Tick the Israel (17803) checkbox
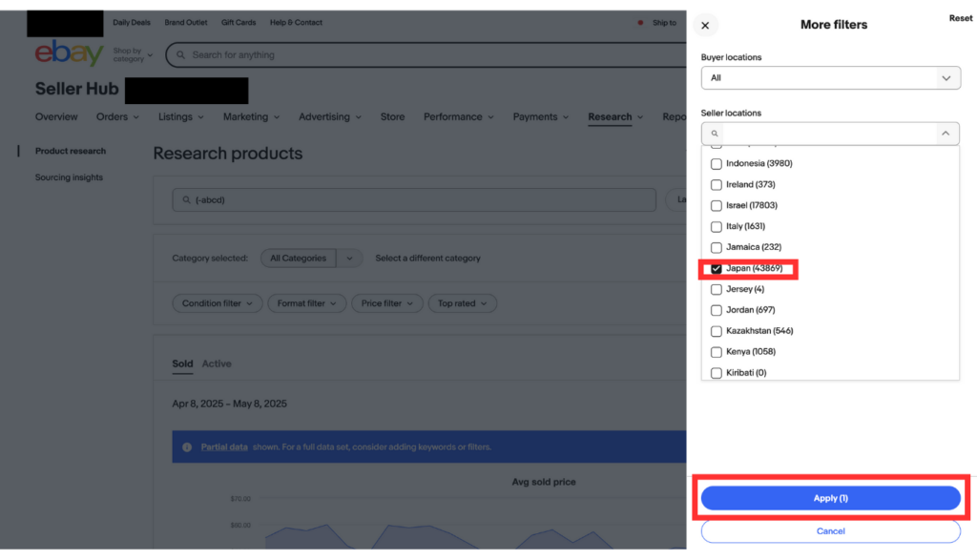Image resolution: width=977 pixels, height=560 pixels. (716, 205)
